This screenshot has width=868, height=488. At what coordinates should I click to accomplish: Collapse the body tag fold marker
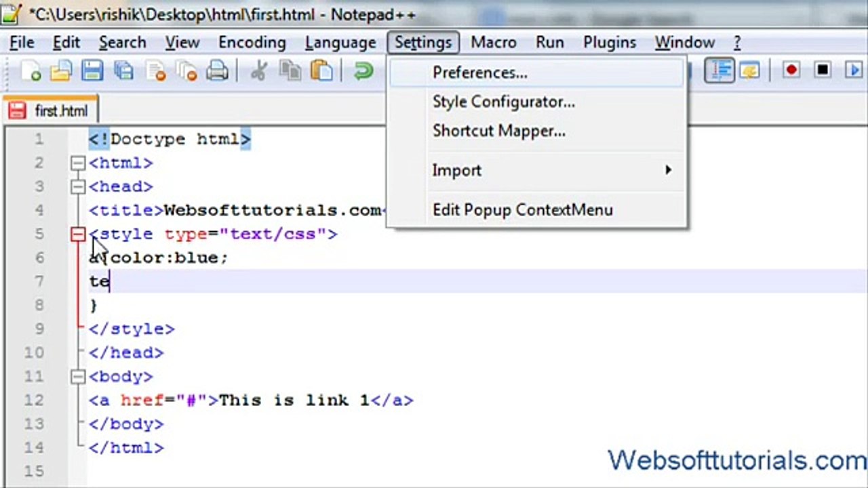pyautogui.click(x=78, y=376)
